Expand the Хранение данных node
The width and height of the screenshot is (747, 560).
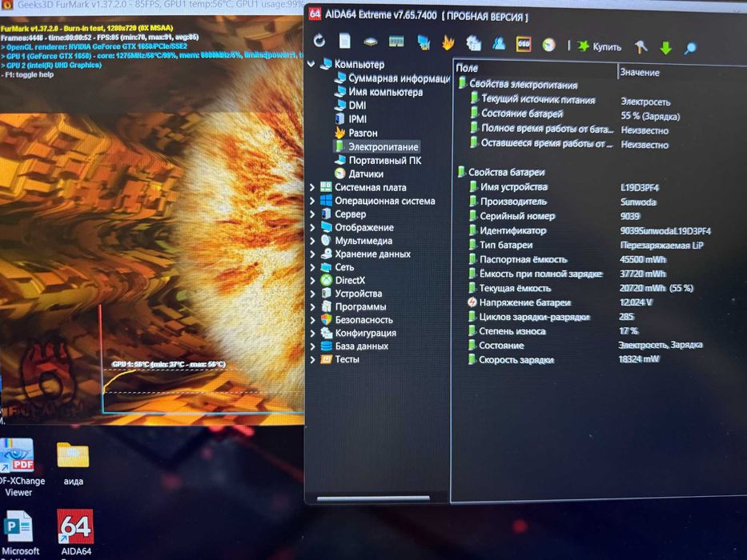tap(312, 254)
